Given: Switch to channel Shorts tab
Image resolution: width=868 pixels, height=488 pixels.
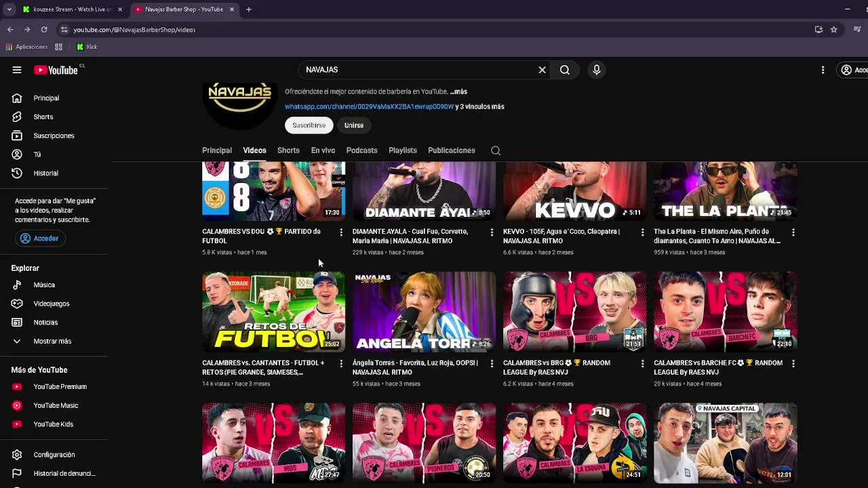Looking at the screenshot, I should coord(288,150).
